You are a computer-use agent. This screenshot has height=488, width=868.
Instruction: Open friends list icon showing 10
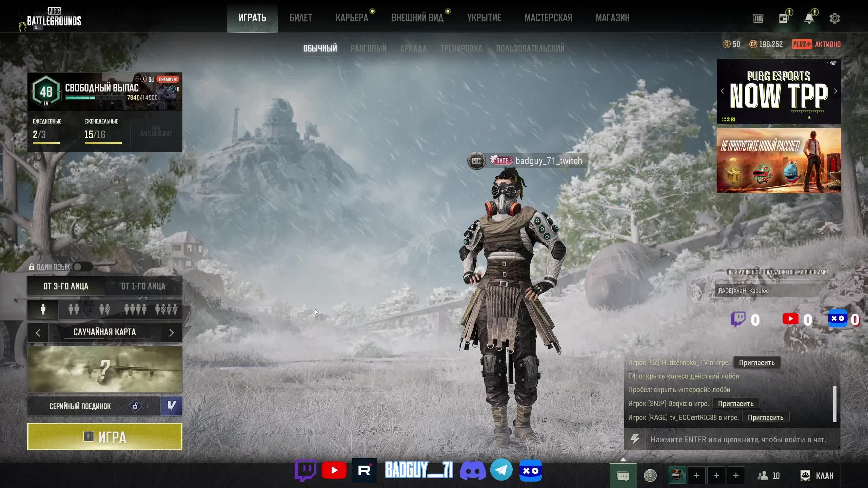[769, 476]
